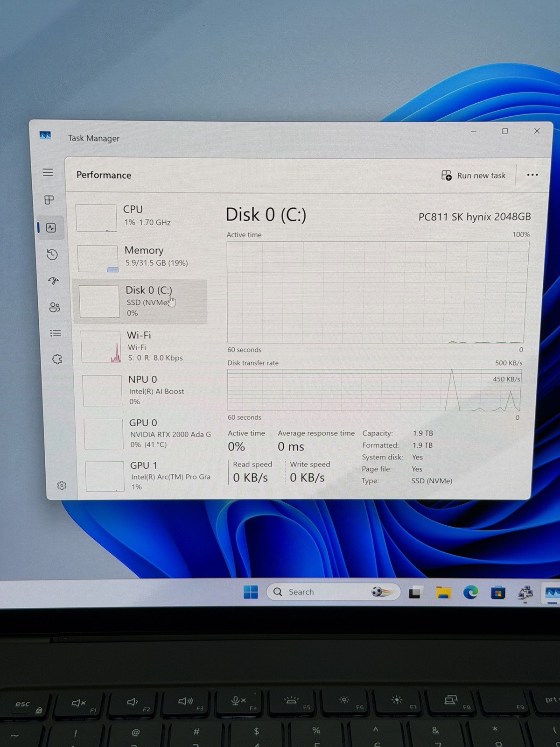Select the Performance page icon in sidebar
The height and width of the screenshot is (747, 560).
click(51, 228)
